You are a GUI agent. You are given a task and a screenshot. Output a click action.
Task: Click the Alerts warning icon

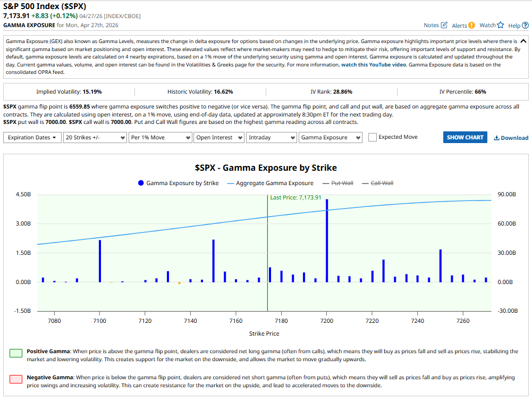(471, 25)
